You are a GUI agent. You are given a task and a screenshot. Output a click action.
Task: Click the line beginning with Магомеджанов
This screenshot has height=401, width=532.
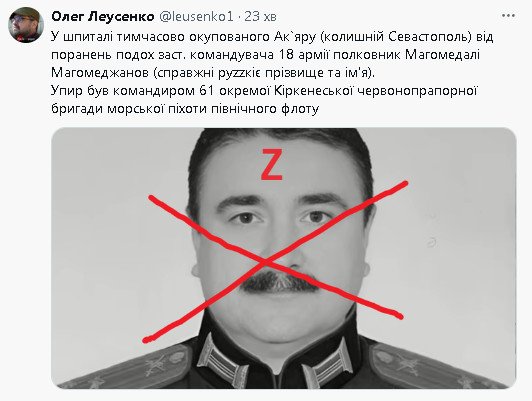pos(213,73)
